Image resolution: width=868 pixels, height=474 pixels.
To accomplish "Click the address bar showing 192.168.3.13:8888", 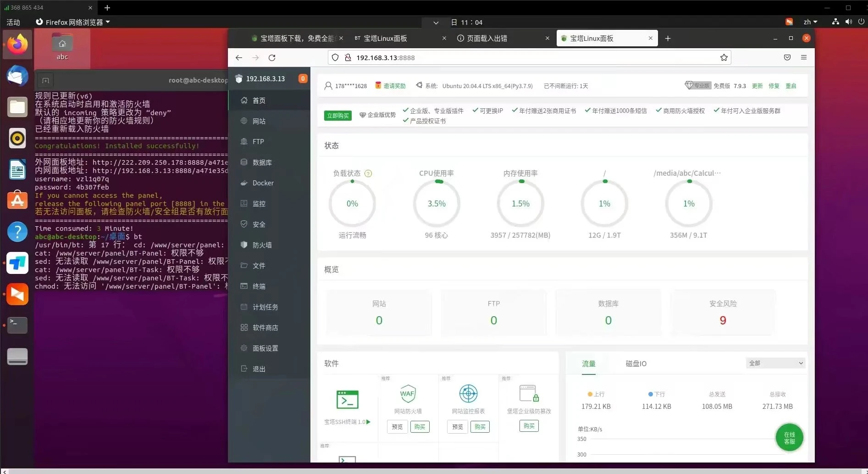I will [x=527, y=57].
